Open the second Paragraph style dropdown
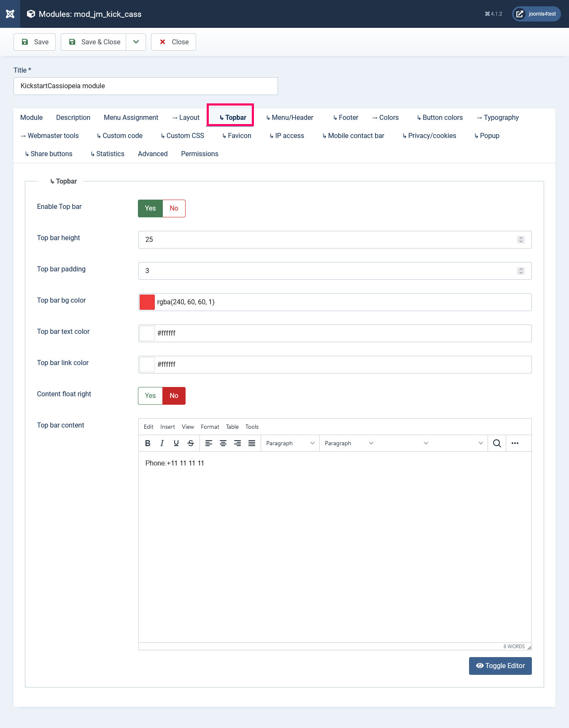The image size is (569, 728). click(x=349, y=443)
